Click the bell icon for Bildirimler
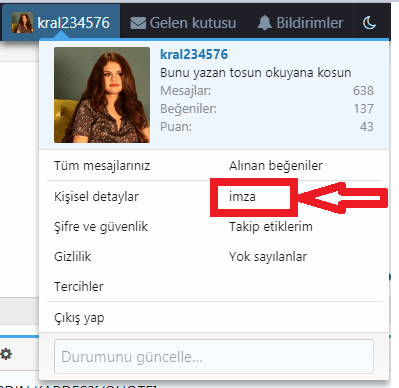Screen dimensions: 399x388 [265, 23]
